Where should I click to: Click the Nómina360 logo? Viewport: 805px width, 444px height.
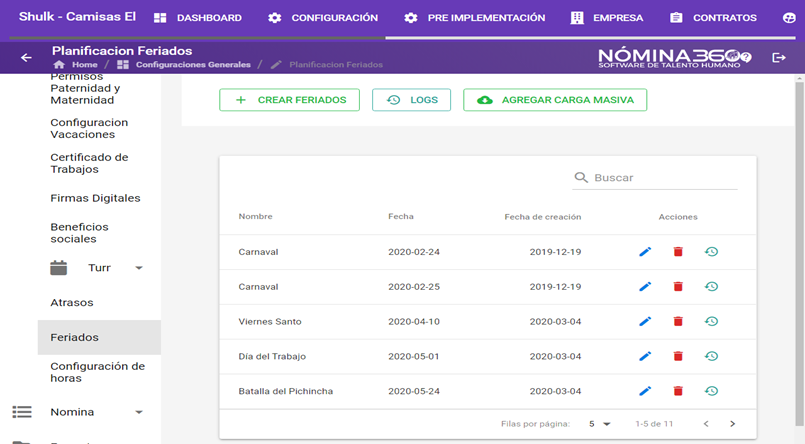pos(669,58)
